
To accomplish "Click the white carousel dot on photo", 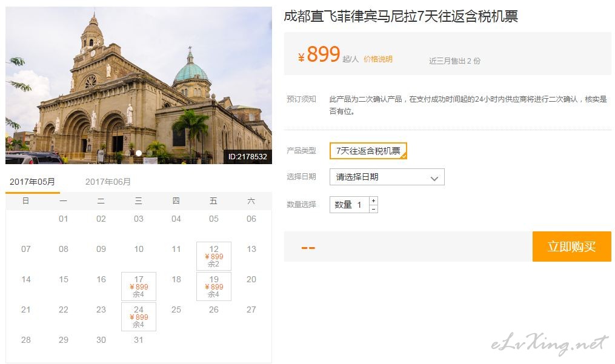I will (139, 153).
